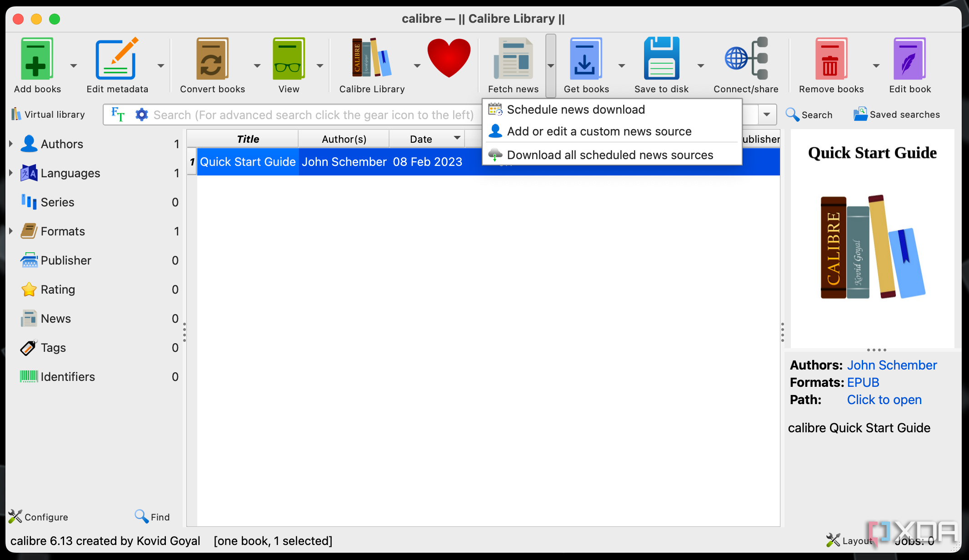
Task: Open the Remove books dropdown arrow
Action: click(876, 65)
